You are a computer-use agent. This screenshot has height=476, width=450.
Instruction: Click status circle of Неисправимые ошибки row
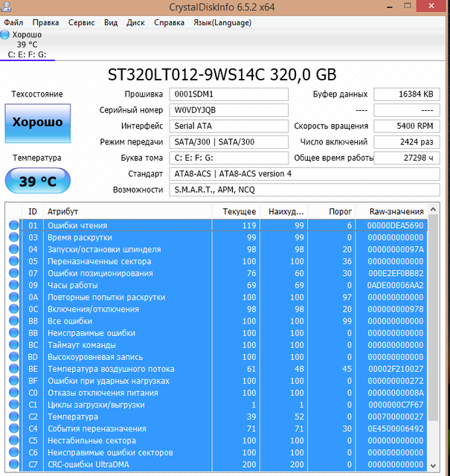(13, 333)
